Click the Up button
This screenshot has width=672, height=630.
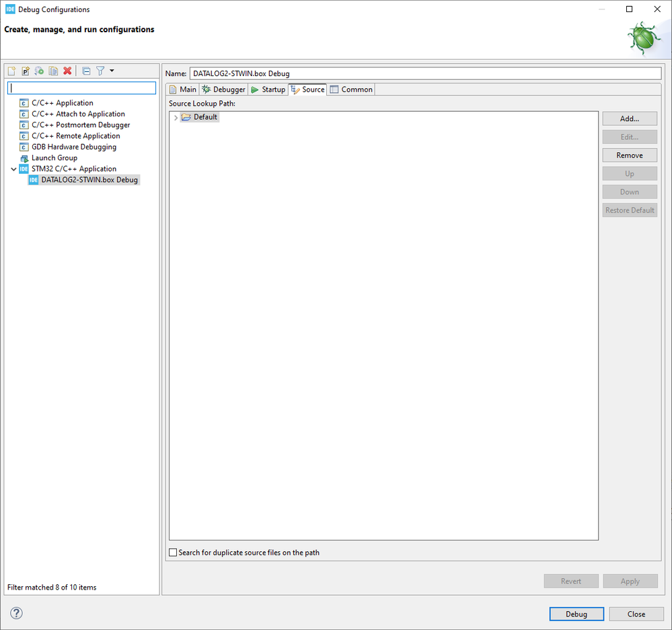(x=630, y=174)
